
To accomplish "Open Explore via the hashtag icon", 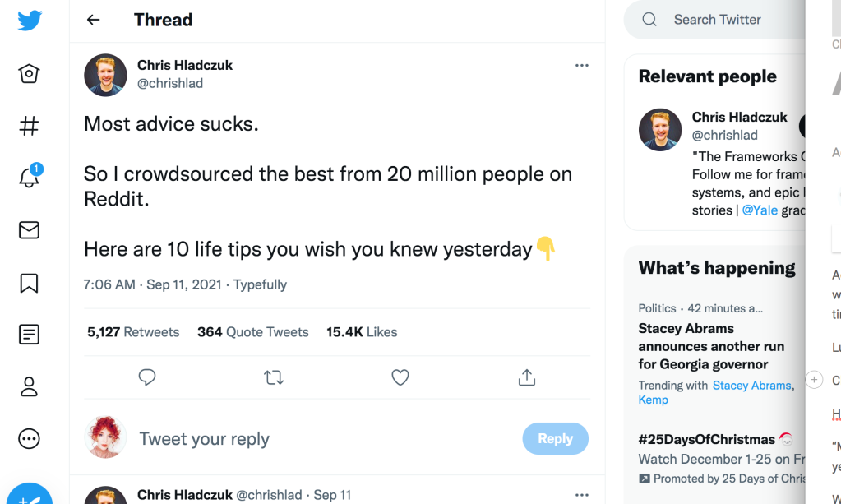I will pyautogui.click(x=29, y=126).
